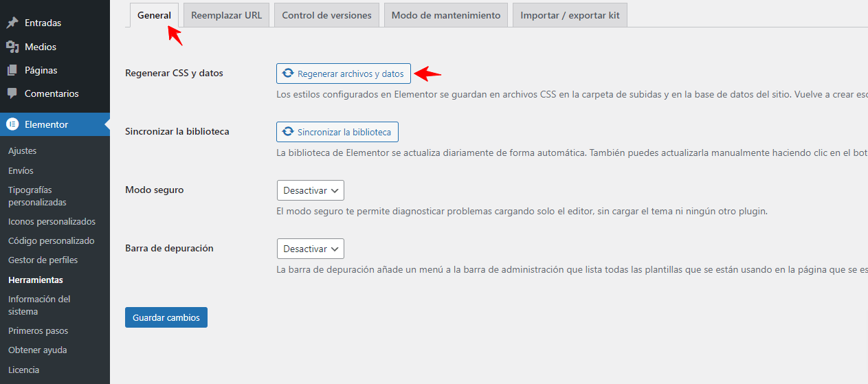Open the Control de versiones tab

pyautogui.click(x=326, y=15)
